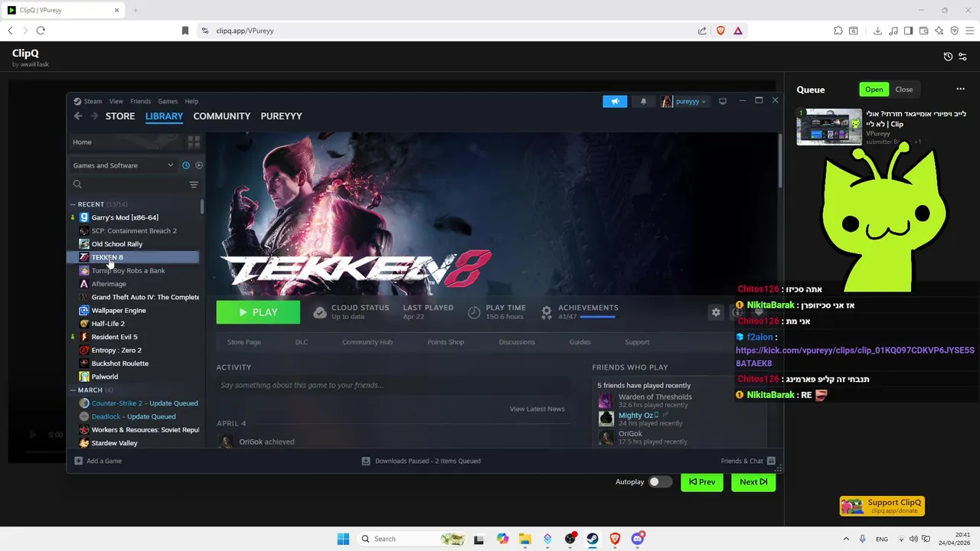980x551 pixels.
Task: Toggle the browser sidebar panel icon
Action: (x=909, y=31)
